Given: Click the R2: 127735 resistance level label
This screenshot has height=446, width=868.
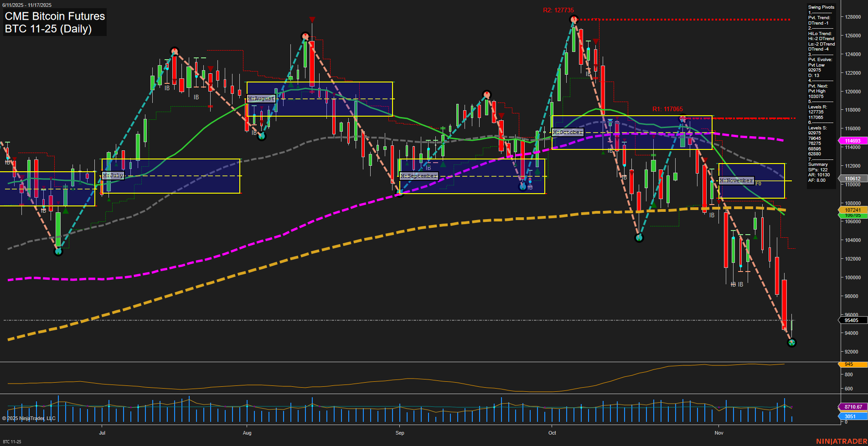Looking at the screenshot, I should coord(558,10).
